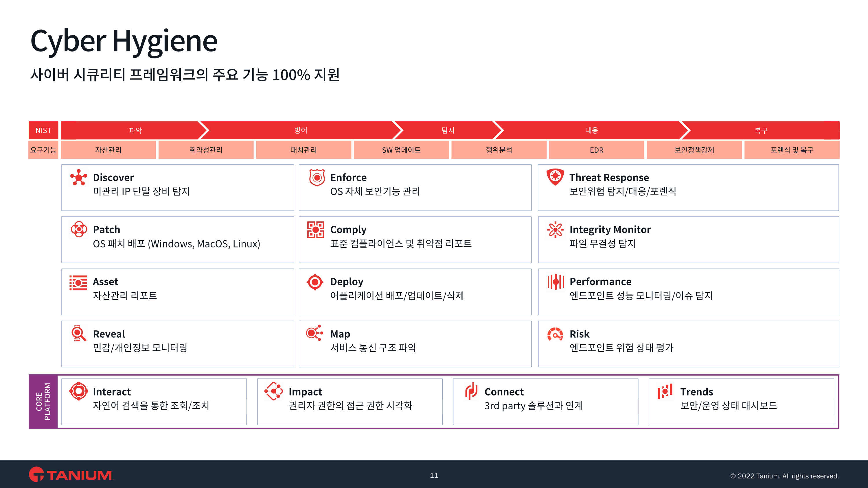Click the Performance bars icon
Image resolution: width=868 pixels, height=488 pixels.
point(555,282)
